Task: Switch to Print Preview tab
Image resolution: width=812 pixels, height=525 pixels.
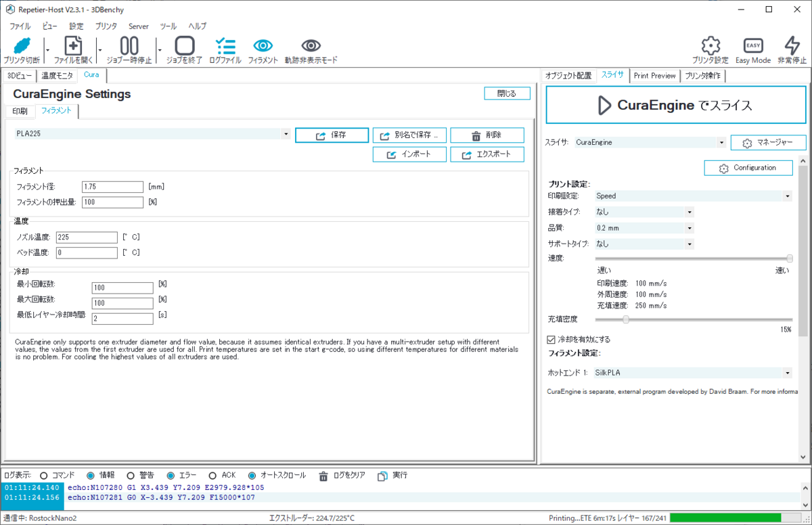Action: pos(654,76)
